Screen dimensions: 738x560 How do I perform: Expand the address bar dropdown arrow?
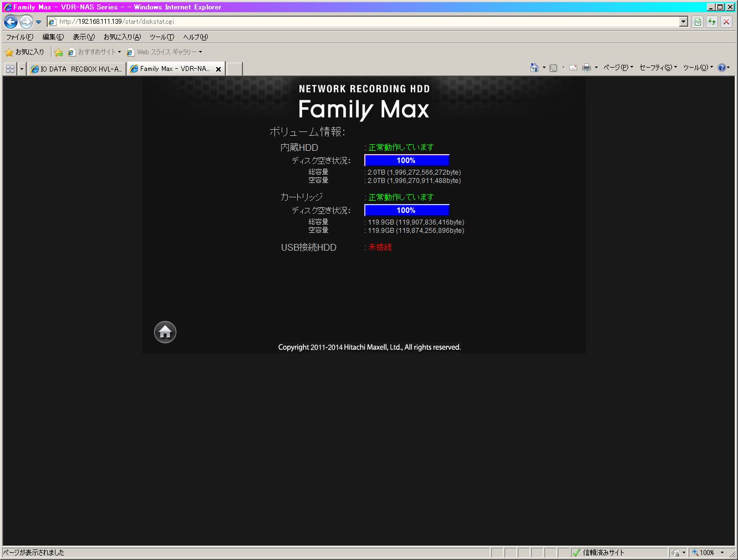(x=683, y=22)
